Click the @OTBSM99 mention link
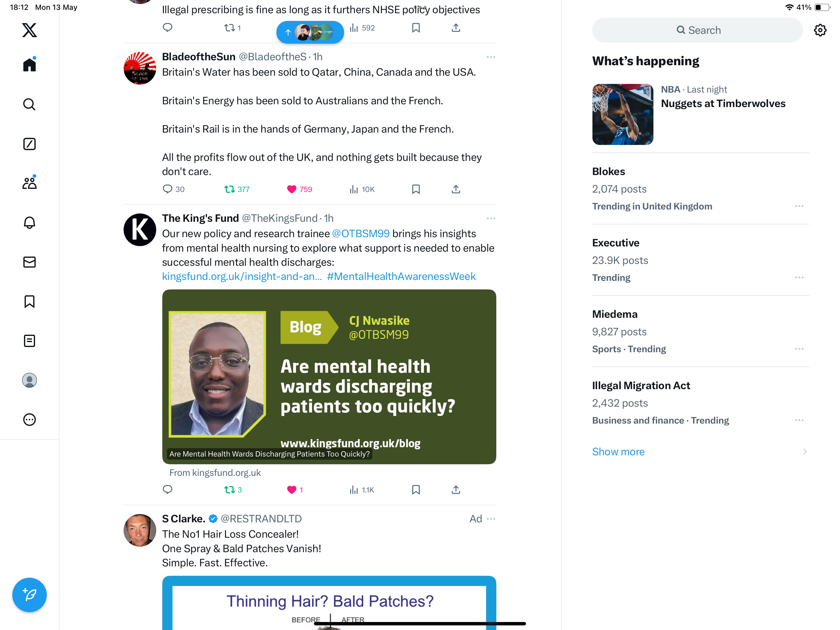The image size is (840, 630). [x=361, y=233]
